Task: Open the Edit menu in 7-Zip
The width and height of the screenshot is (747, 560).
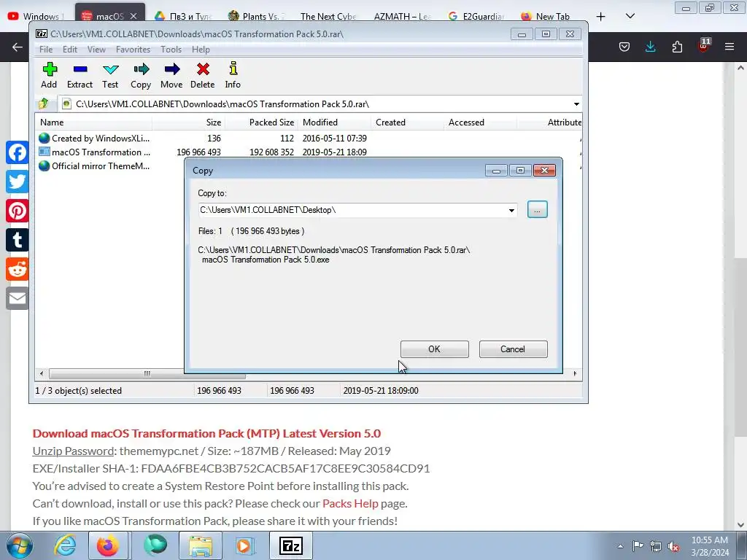Action: click(x=69, y=50)
